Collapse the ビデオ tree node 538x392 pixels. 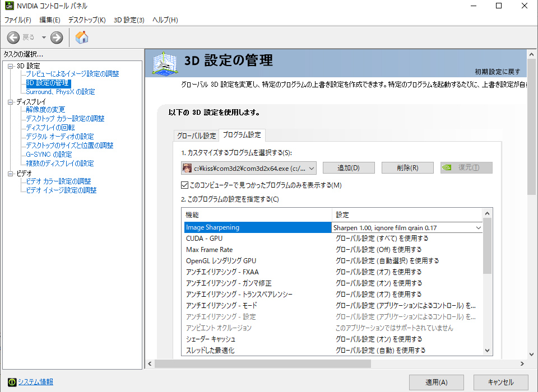pyautogui.click(x=10, y=174)
